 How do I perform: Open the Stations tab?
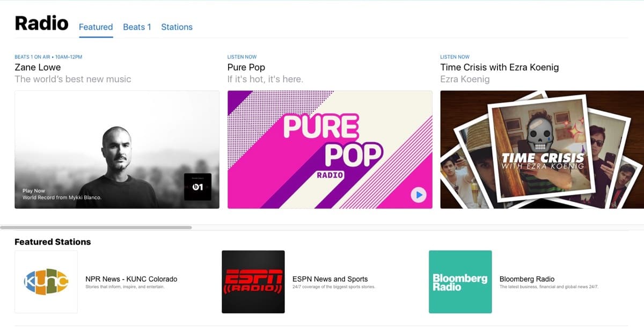177,27
